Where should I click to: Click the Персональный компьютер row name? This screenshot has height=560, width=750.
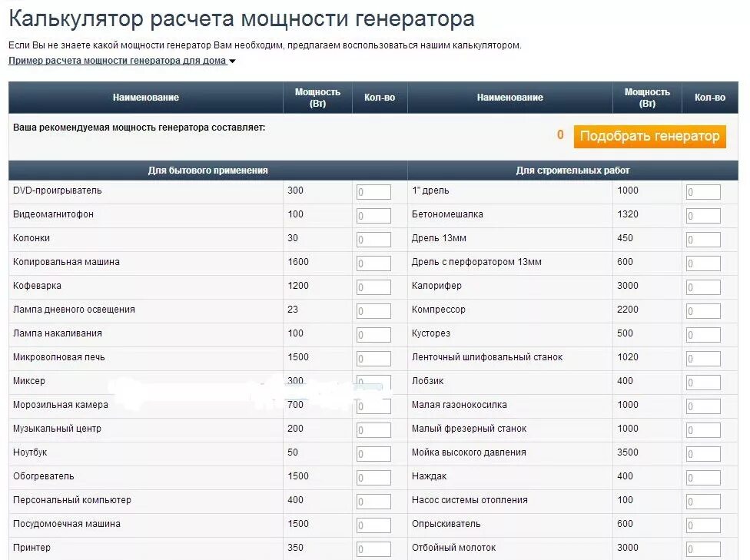pos(72,500)
